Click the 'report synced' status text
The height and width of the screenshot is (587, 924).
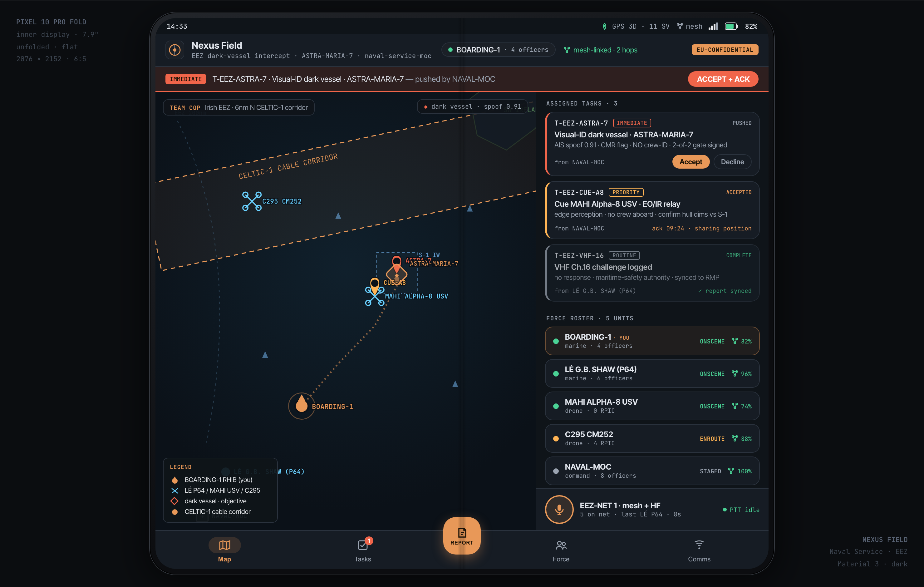point(725,291)
